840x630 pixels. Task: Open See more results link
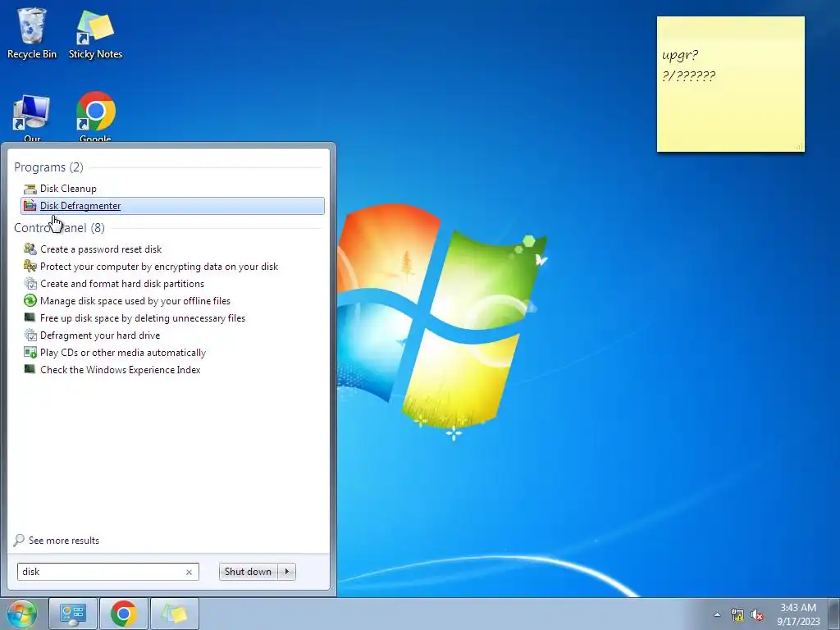click(x=64, y=541)
